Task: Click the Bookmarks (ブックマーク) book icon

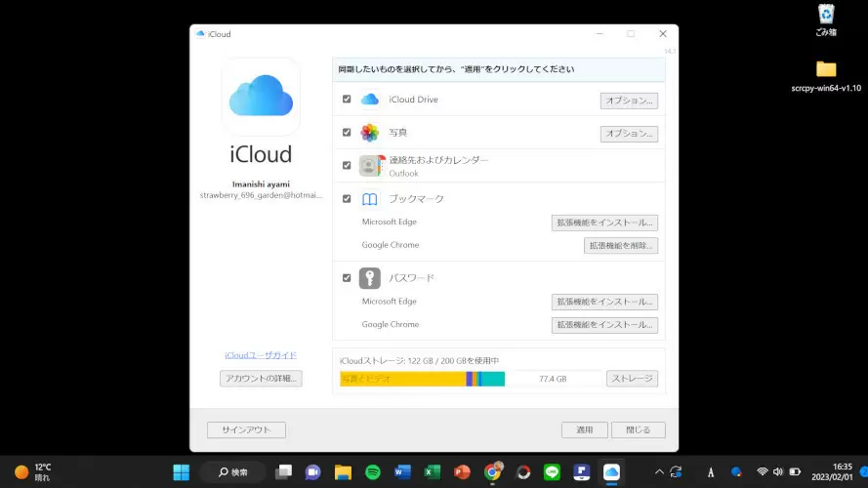Action: (x=369, y=199)
